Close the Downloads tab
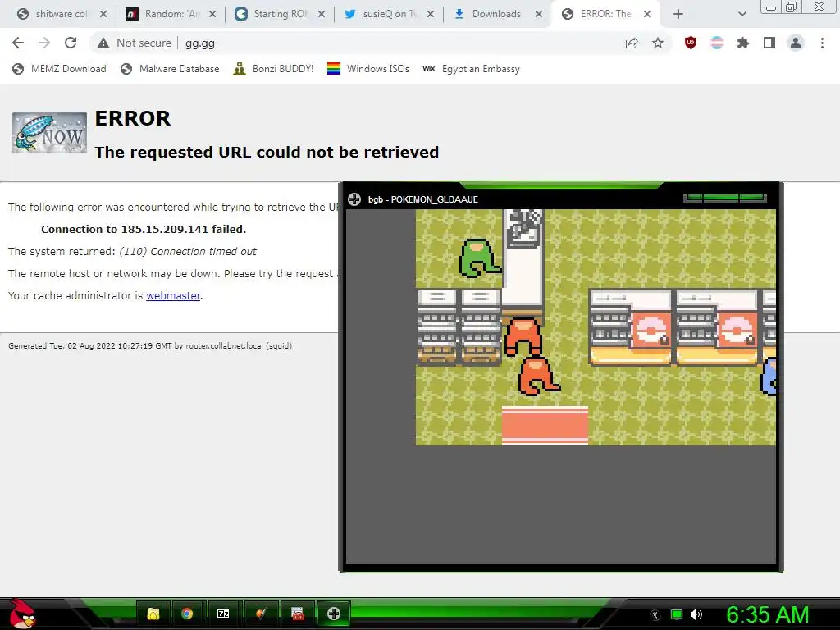This screenshot has height=630, width=840. coord(539,14)
